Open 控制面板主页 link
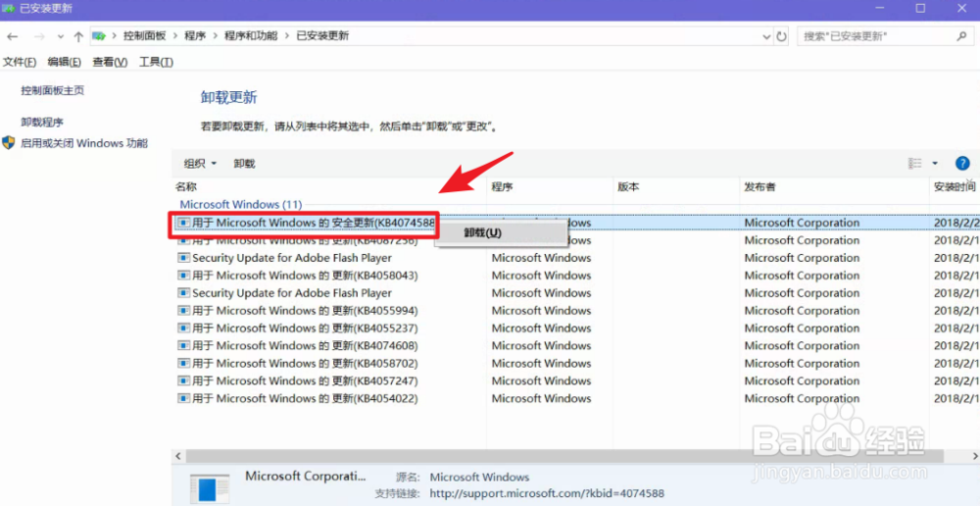This screenshot has width=980, height=506. [53, 90]
